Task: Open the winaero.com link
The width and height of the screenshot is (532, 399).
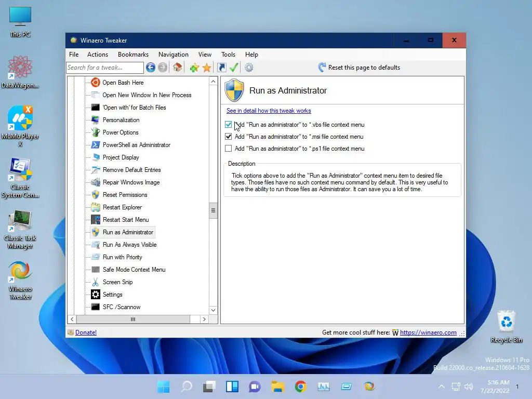Action: 428,332
